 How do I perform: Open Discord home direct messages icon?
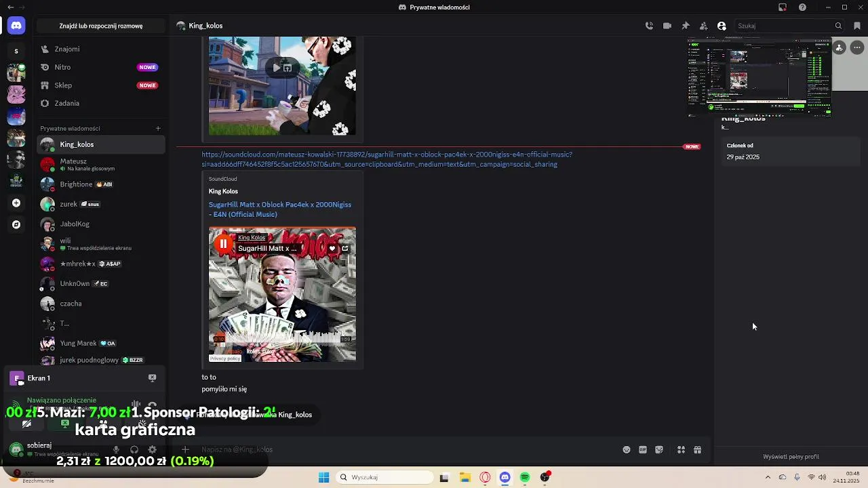[16, 26]
